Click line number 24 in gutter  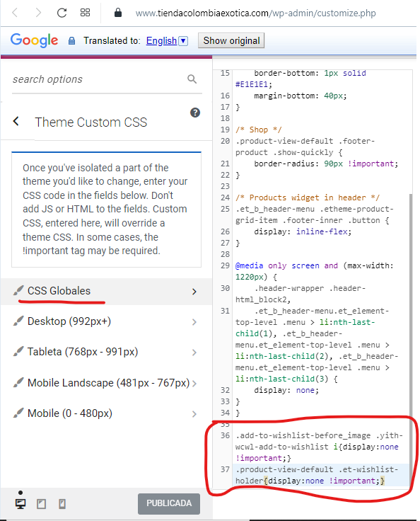[225, 197]
